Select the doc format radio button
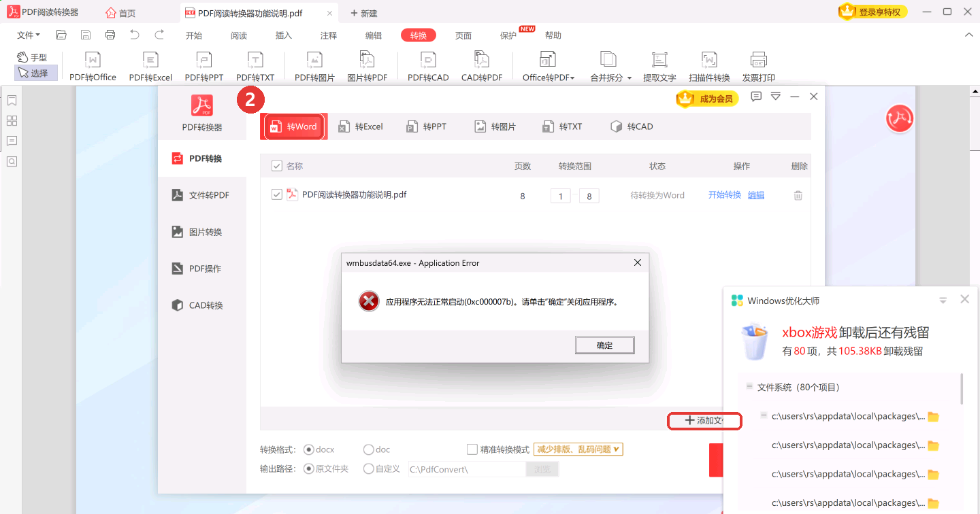Viewport: 980px width, 514px height. (368, 449)
